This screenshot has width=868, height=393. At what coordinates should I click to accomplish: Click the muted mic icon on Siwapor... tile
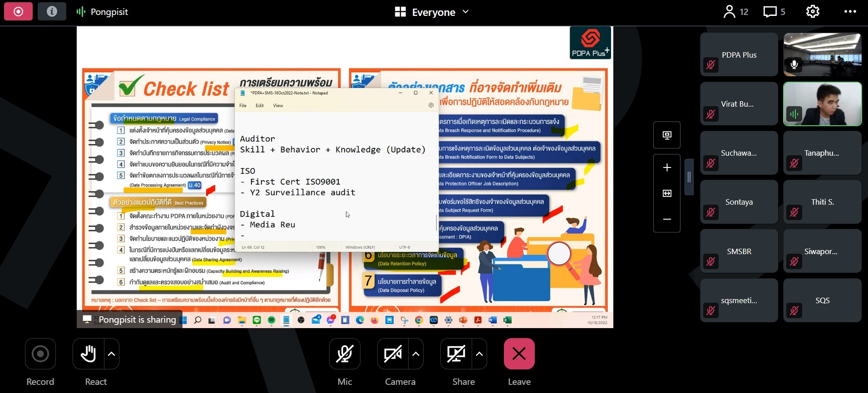click(x=794, y=261)
